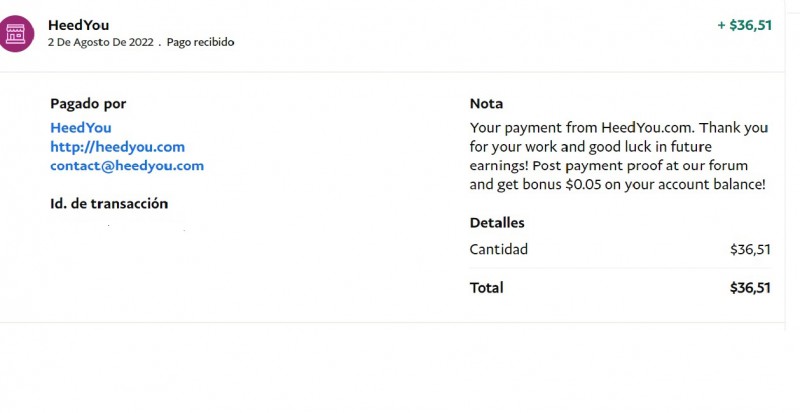Viewport: 800px width, 413px height.
Task: Click the green + $36,51 amount
Action: click(744, 25)
